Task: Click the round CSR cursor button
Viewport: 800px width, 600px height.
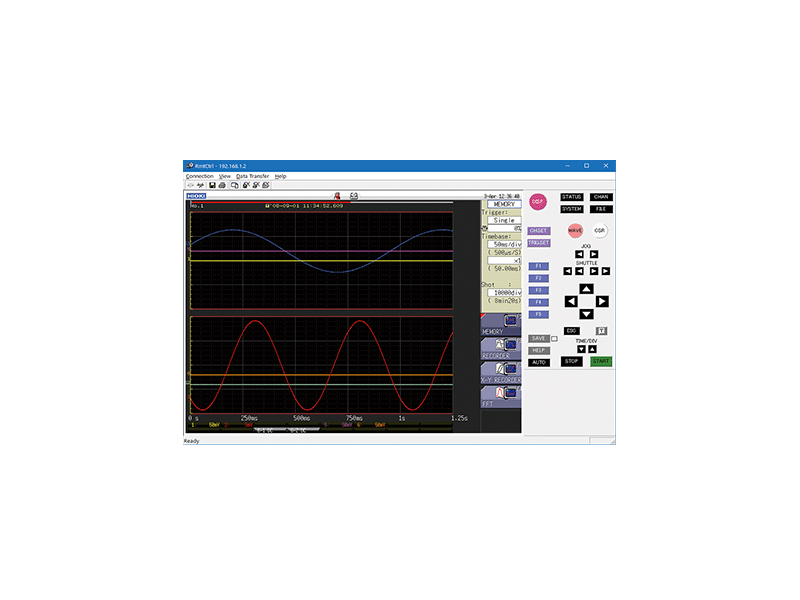Action: [x=599, y=231]
